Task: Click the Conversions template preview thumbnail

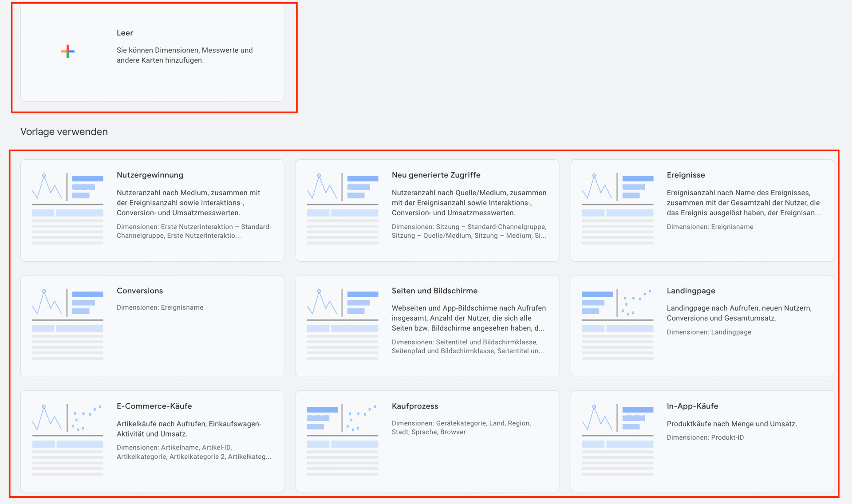Action: pos(67,324)
